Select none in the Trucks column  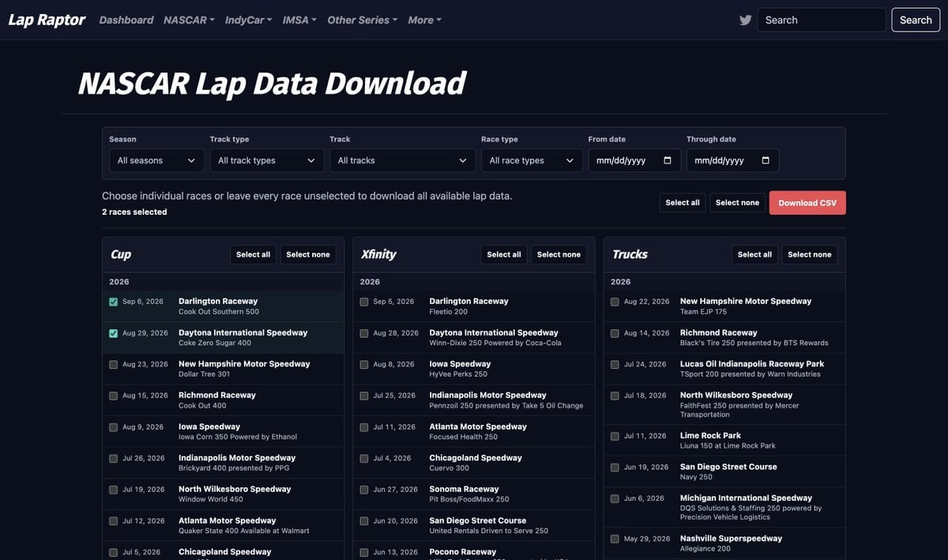point(810,254)
